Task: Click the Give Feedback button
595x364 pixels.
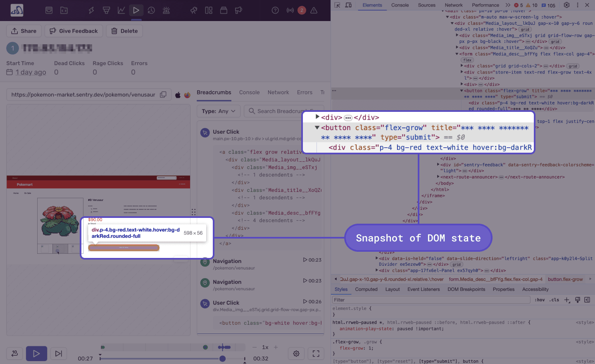Action: click(74, 31)
